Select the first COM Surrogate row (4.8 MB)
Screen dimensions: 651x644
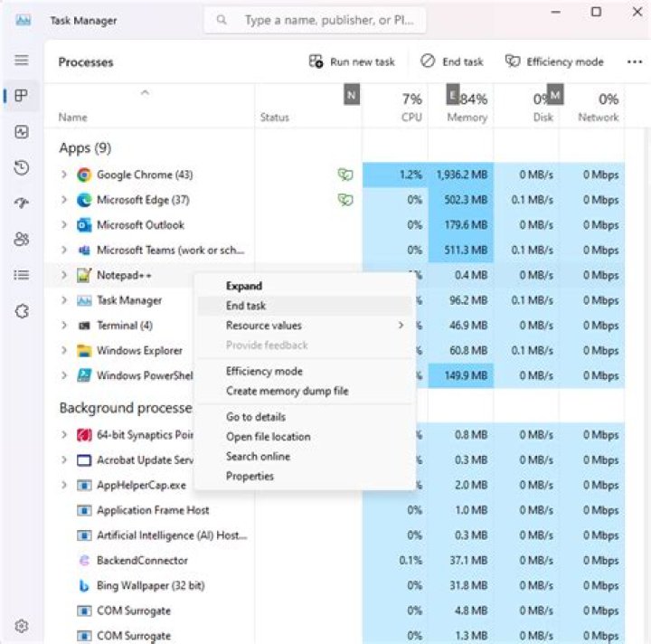(x=335, y=611)
